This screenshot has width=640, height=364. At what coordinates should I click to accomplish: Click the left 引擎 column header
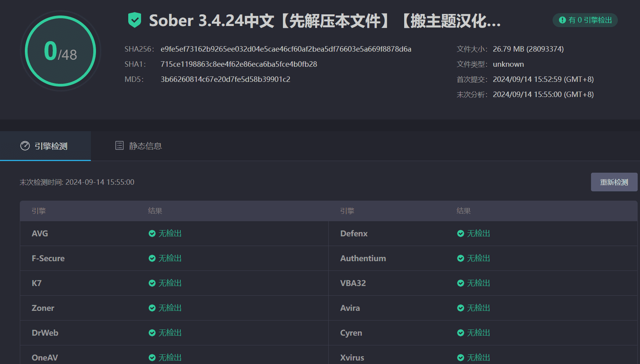point(39,211)
